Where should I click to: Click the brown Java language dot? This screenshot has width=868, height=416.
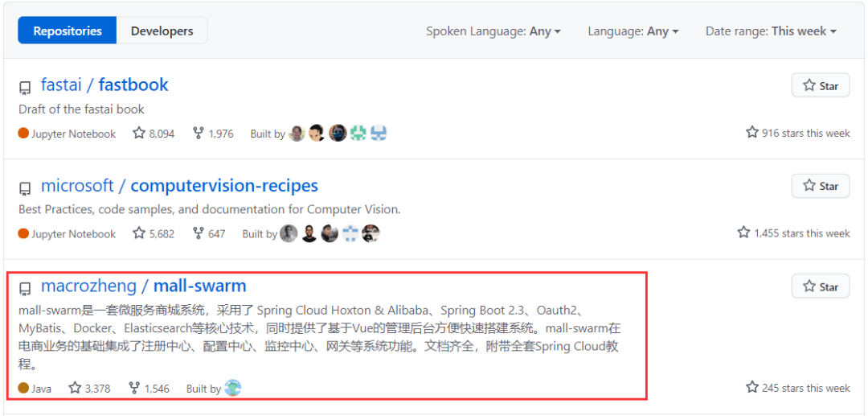click(23, 389)
